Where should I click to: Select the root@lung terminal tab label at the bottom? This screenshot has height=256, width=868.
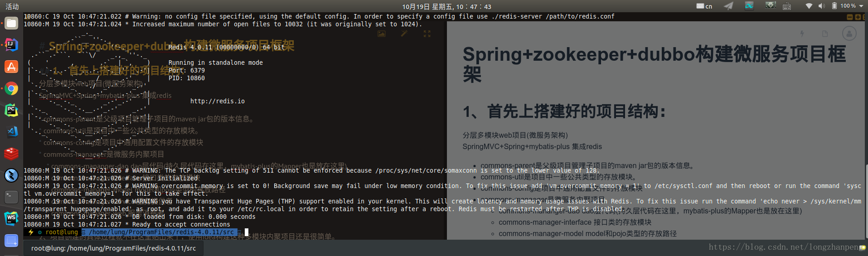113,248
